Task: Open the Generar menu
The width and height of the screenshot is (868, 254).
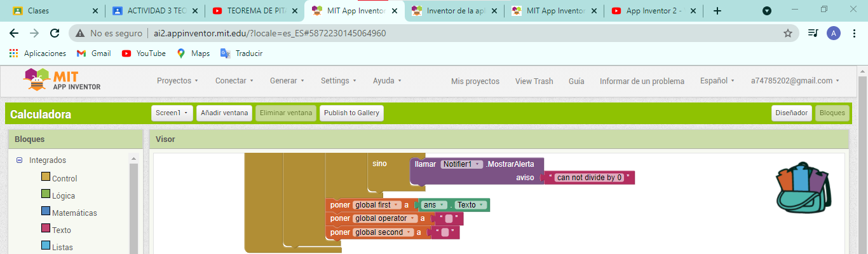Action: coord(287,81)
